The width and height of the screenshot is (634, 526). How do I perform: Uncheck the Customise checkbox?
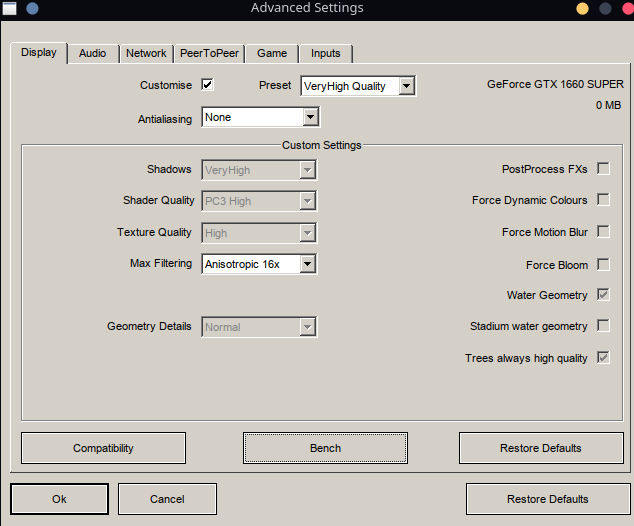click(x=207, y=85)
